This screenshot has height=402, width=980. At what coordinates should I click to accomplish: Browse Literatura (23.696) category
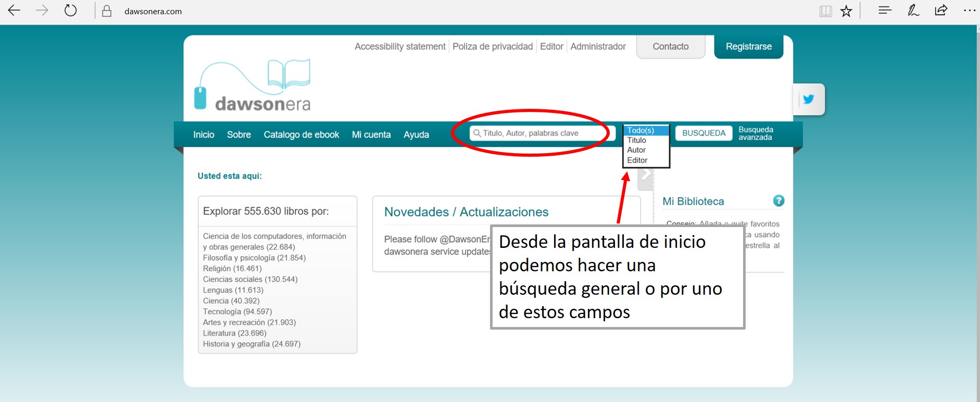pyautogui.click(x=234, y=333)
